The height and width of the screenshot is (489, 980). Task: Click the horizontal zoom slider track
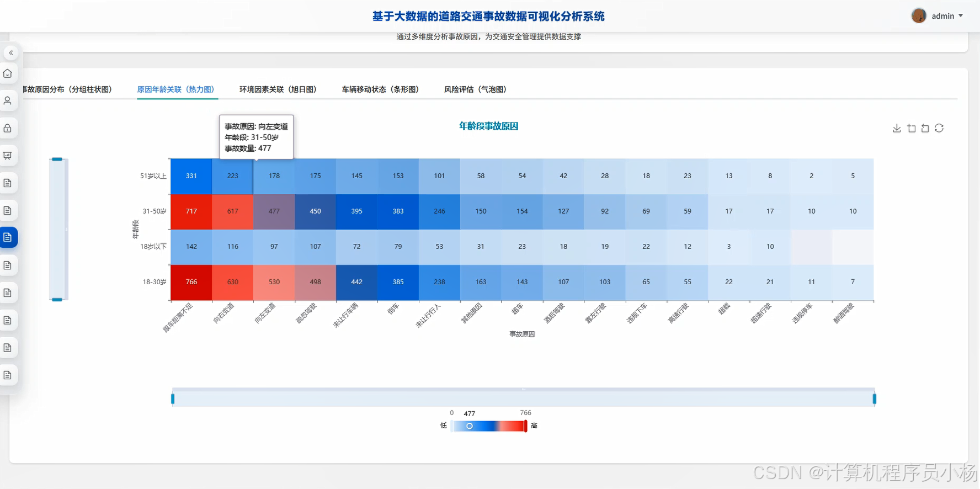pyautogui.click(x=524, y=398)
